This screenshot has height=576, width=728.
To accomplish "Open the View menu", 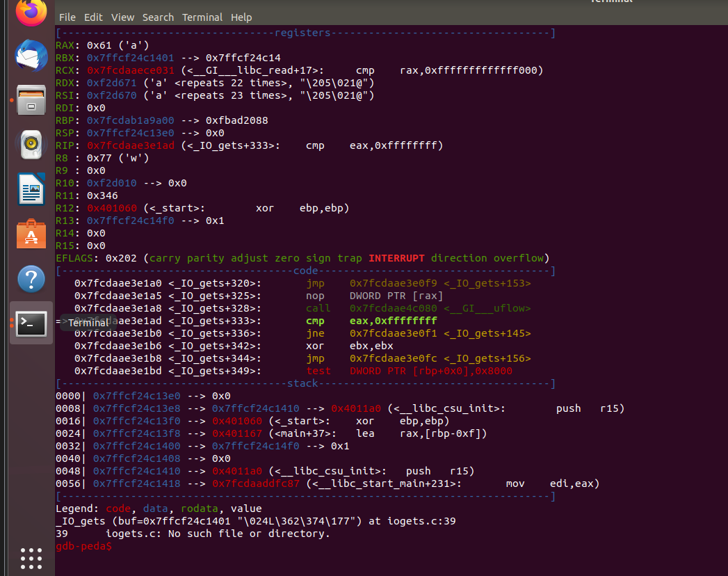I will pos(122,17).
